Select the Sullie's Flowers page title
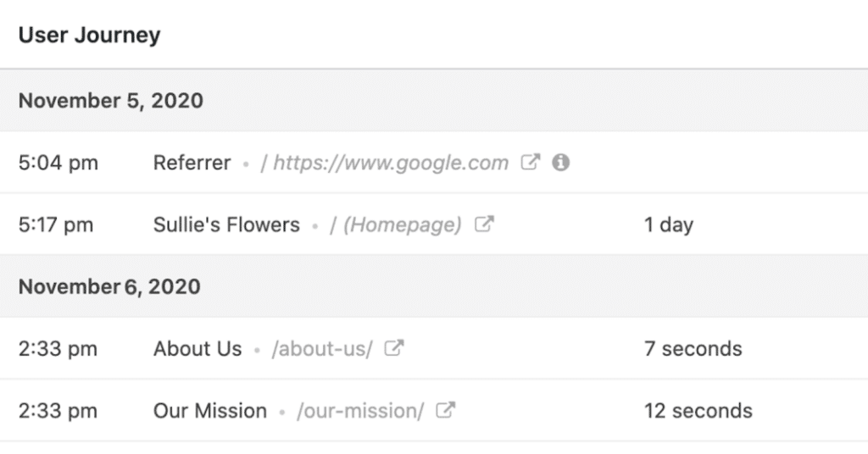The width and height of the screenshot is (868, 454). pyautogui.click(x=226, y=224)
